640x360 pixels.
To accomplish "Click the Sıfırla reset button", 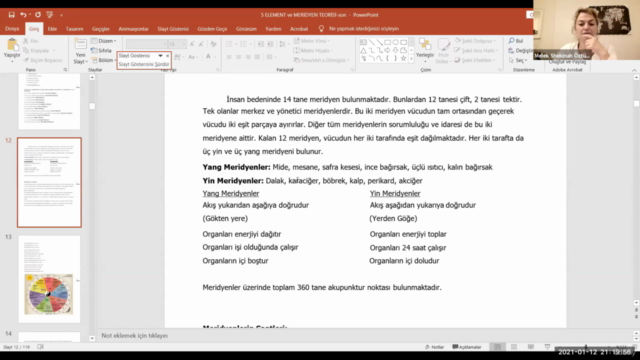I will (101, 51).
